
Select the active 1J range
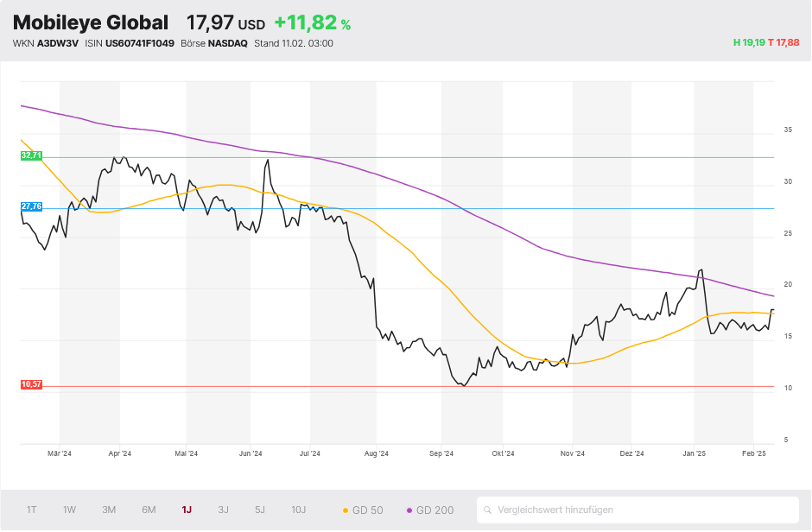187,510
